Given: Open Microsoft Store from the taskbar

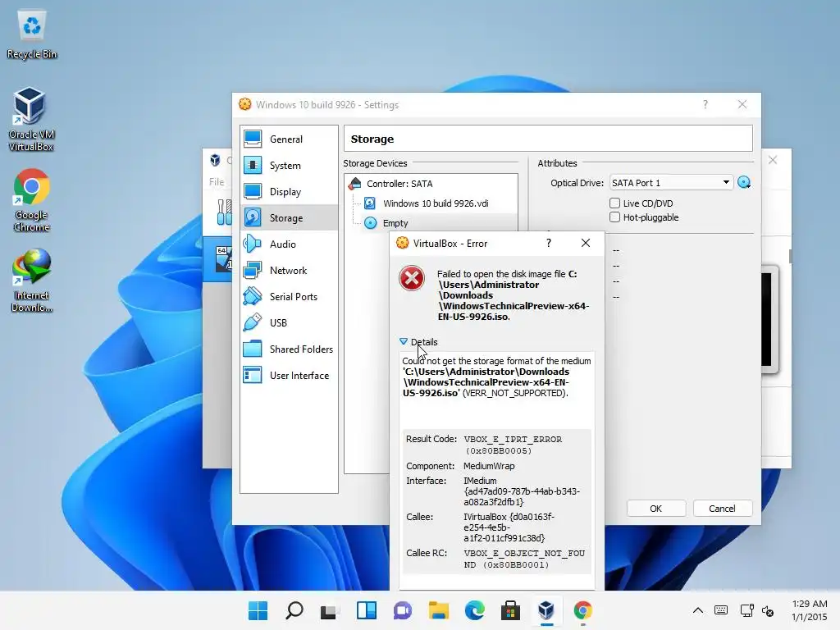Looking at the screenshot, I should pyautogui.click(x=510, y=610).
